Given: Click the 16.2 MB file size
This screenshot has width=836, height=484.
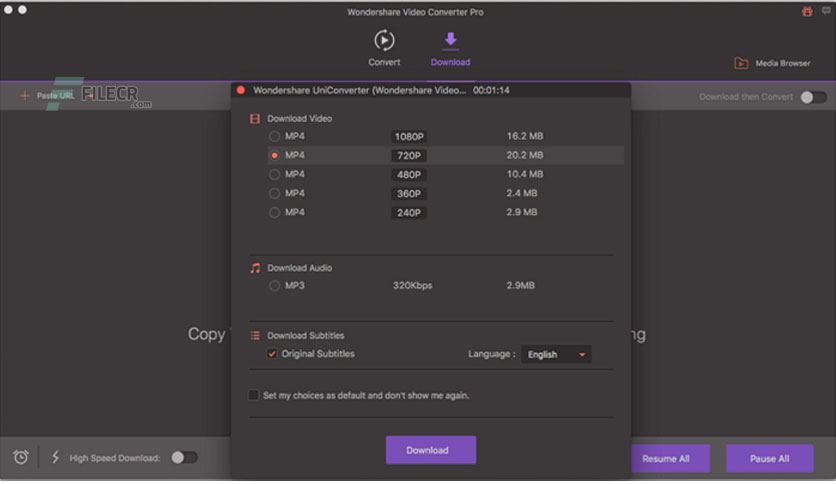Looking at the screenshot, I should coord(525,136).
